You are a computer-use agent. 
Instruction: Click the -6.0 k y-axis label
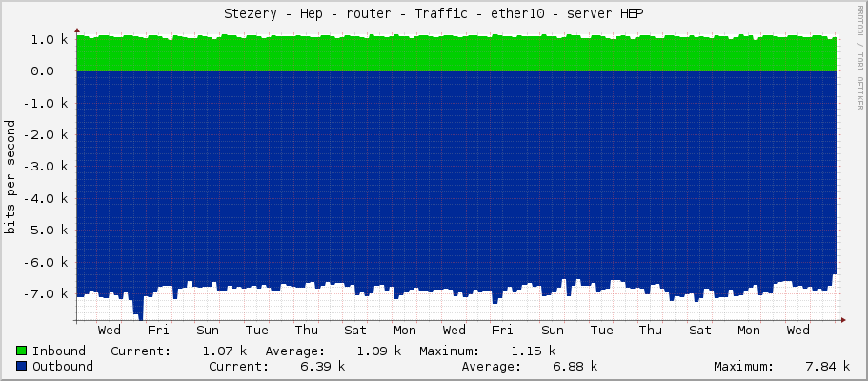tap(46, 262)
